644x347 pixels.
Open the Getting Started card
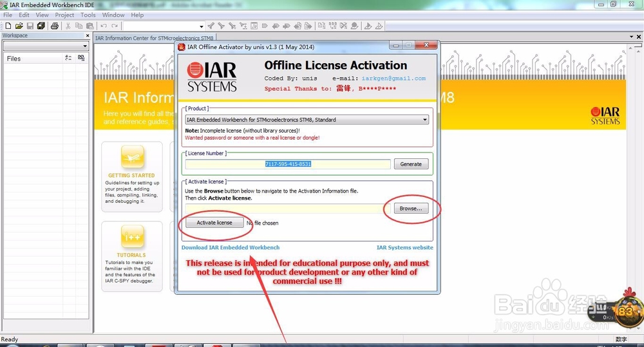[132, 176]
